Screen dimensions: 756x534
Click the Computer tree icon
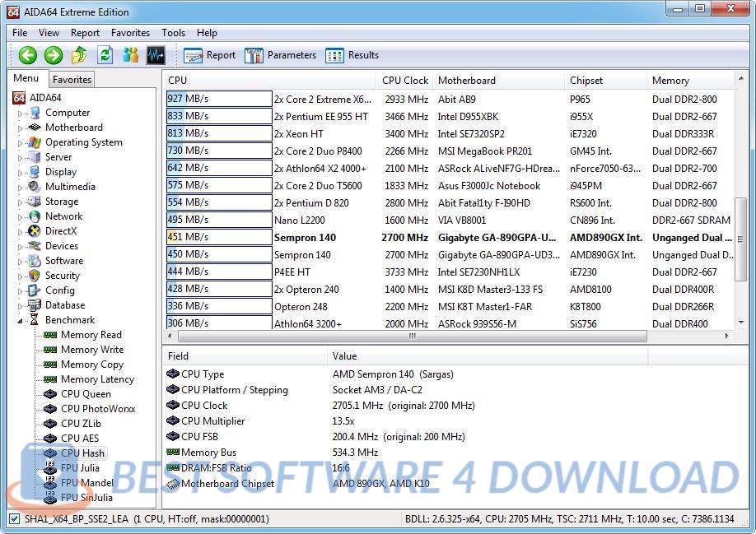click(35, 113)
